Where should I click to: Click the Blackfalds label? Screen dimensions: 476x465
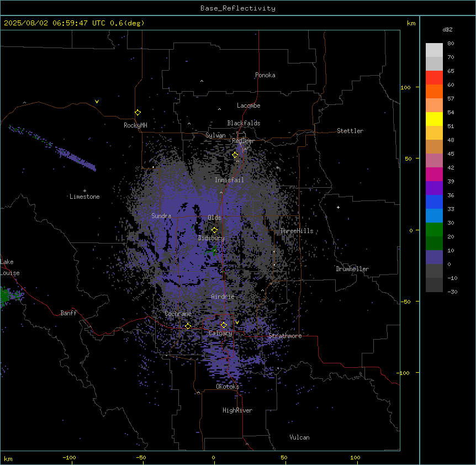(244, 123)
